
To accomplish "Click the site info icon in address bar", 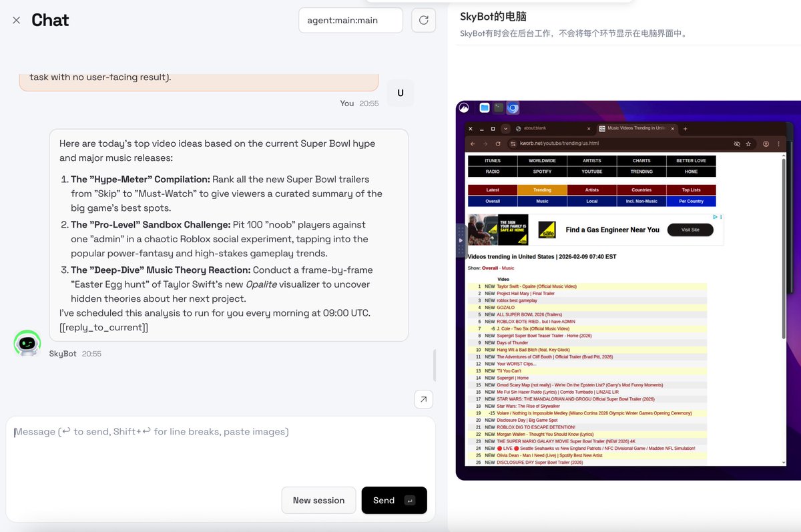I will [513, 144].
